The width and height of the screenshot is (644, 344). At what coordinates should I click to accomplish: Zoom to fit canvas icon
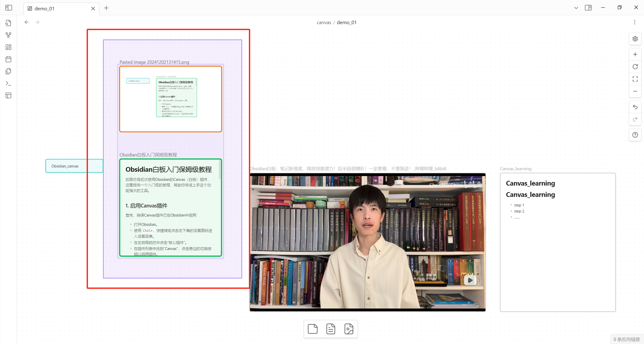point(635,79)
